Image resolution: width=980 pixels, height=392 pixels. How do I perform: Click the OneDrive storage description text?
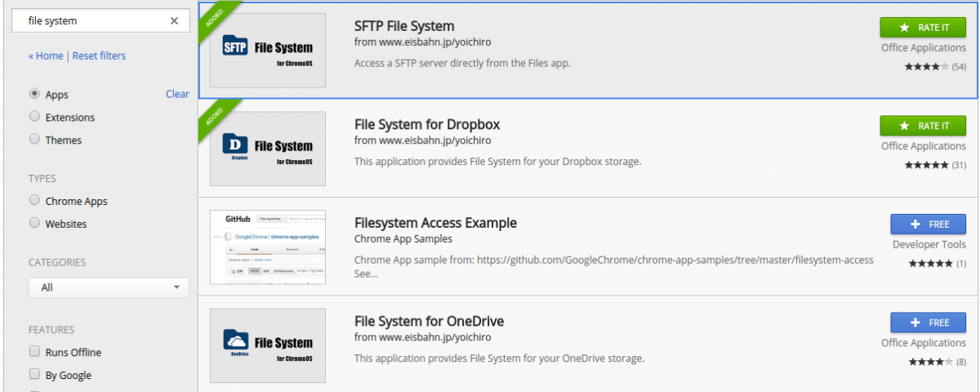pos(500,359)
